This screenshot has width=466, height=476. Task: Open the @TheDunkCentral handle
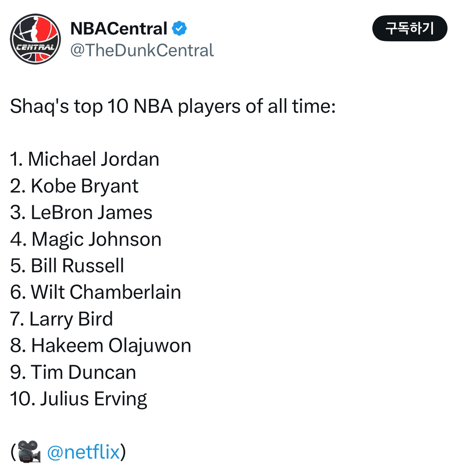point(142,50)
